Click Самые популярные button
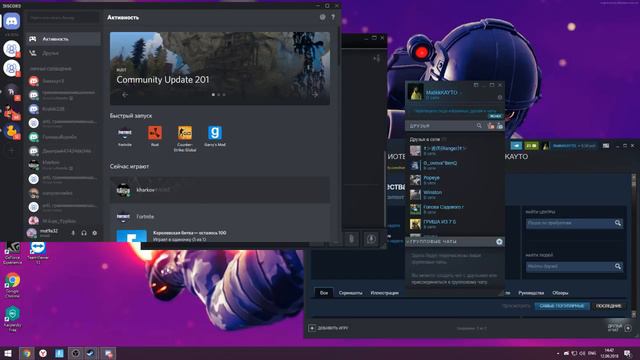Image resolution: width=640 pixels, height=360 pixels. tap(562, 306)
